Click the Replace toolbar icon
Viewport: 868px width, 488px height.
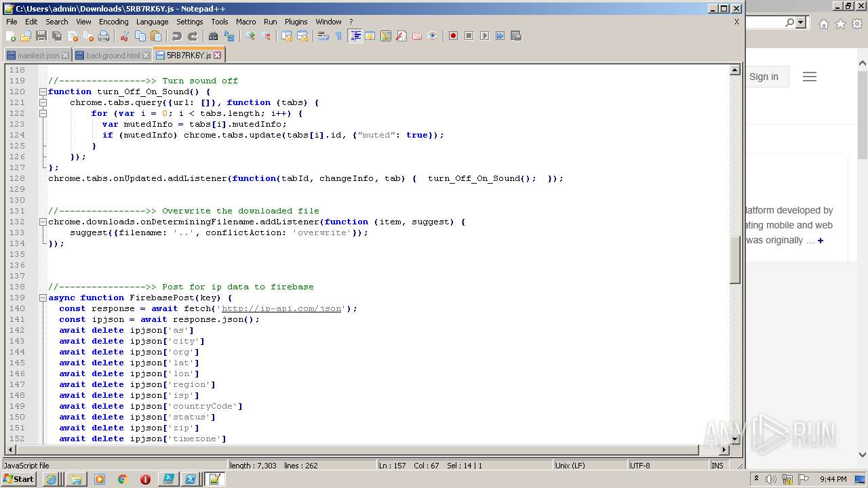coord(229,36)
